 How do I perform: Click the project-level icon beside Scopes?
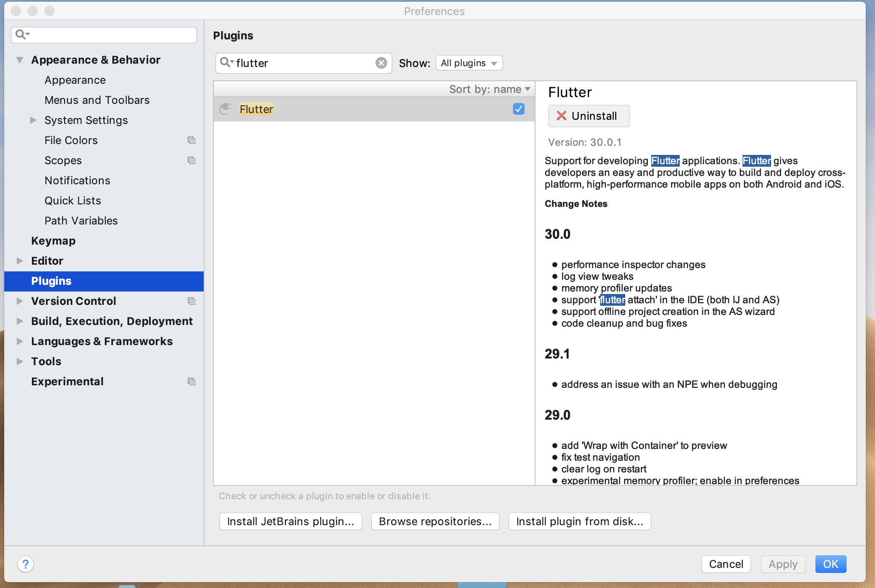[x=192, y=160]
